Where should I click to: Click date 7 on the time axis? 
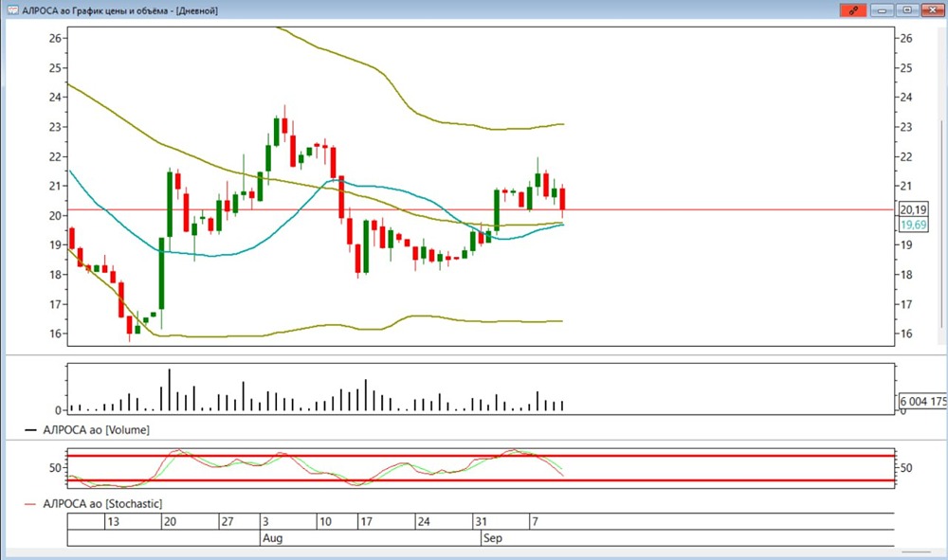click(x=535, y=521)
